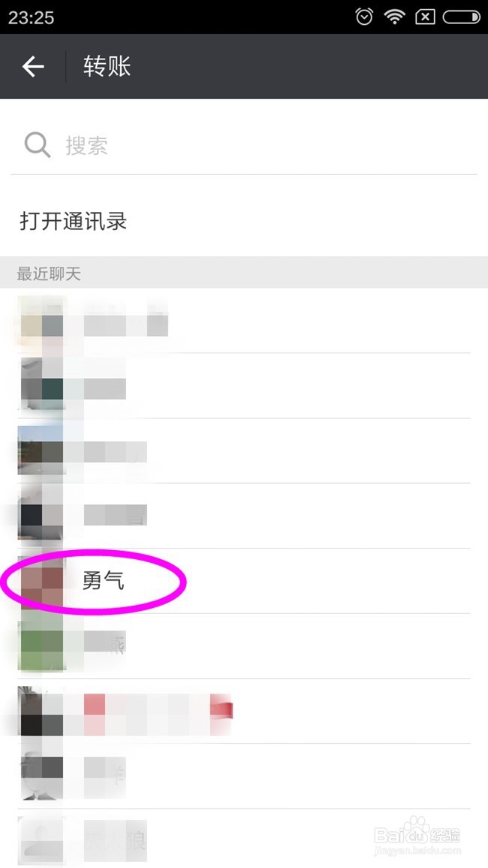Tap the green avatar below 勇气
488x868 pixels.
41,646
